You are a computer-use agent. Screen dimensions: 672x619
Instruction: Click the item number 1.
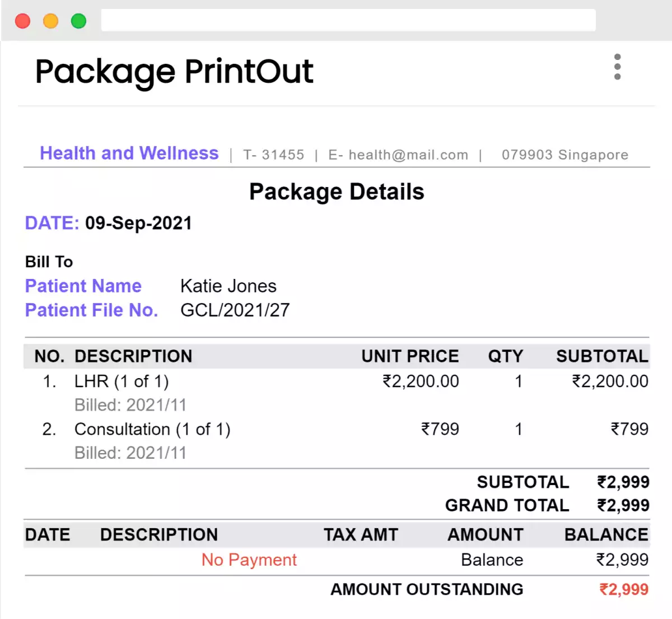(49, 381)
